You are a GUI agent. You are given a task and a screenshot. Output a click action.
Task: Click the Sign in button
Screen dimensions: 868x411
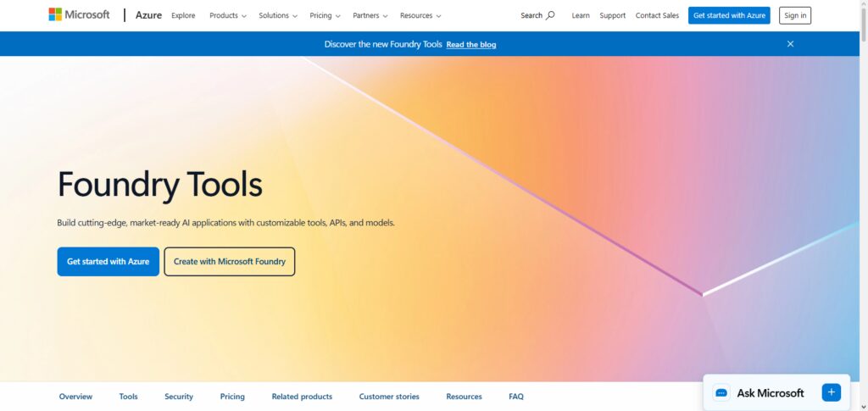(795, 15)
